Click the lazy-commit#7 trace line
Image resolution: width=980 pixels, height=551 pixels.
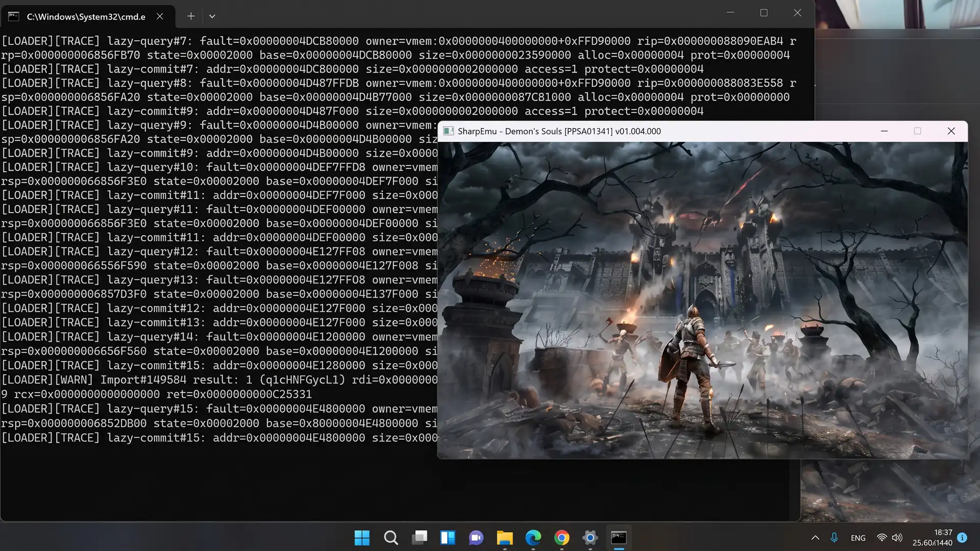click(x=352, y=69)
